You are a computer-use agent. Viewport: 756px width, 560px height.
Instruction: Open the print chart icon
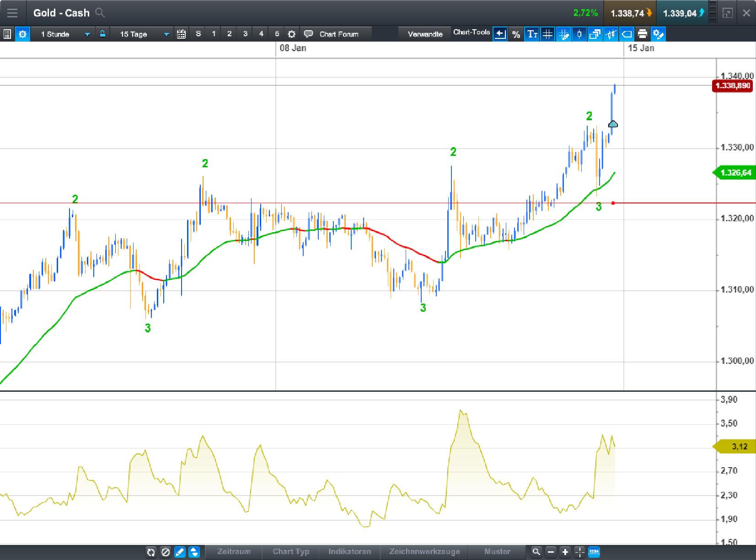[643, 33]
